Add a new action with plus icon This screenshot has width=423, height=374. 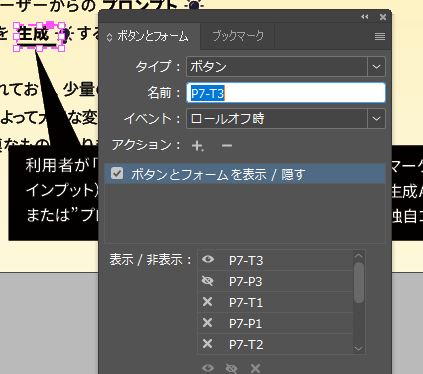(x=197, y=146)
